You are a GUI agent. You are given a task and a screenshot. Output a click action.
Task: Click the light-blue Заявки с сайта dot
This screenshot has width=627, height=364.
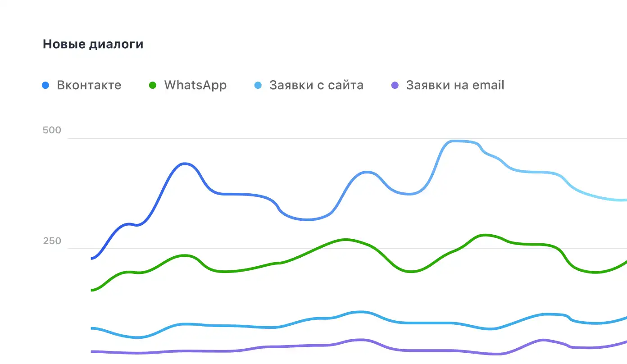(x=258, y=85)
